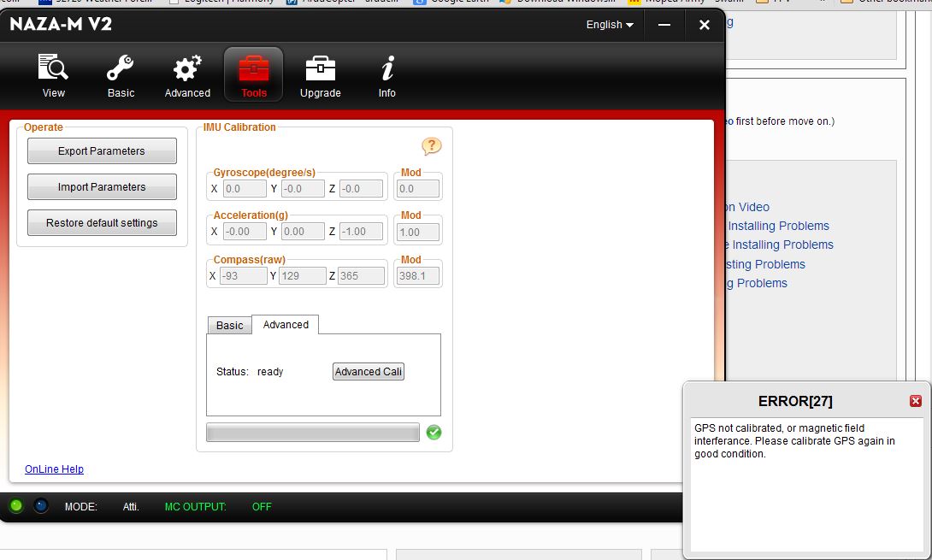This screenshot has height=560, width=932.
Task: Click the green checkmark status icon
Action: tap(434, 433)
